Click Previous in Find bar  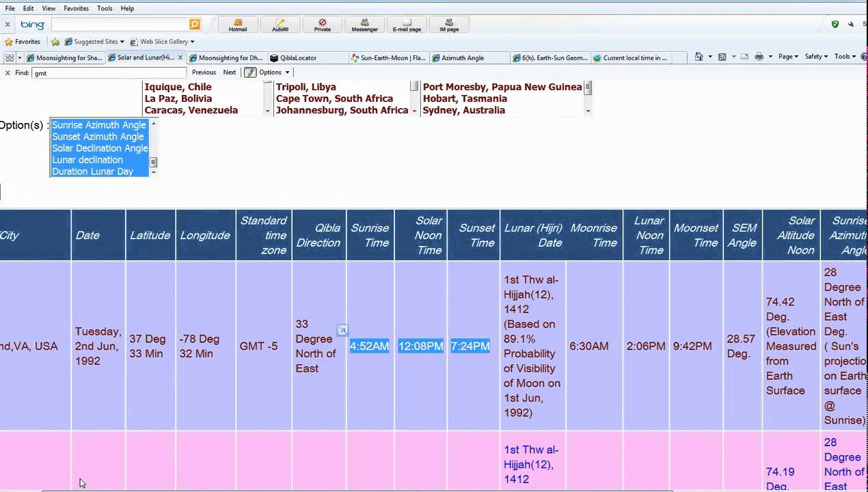204,72
